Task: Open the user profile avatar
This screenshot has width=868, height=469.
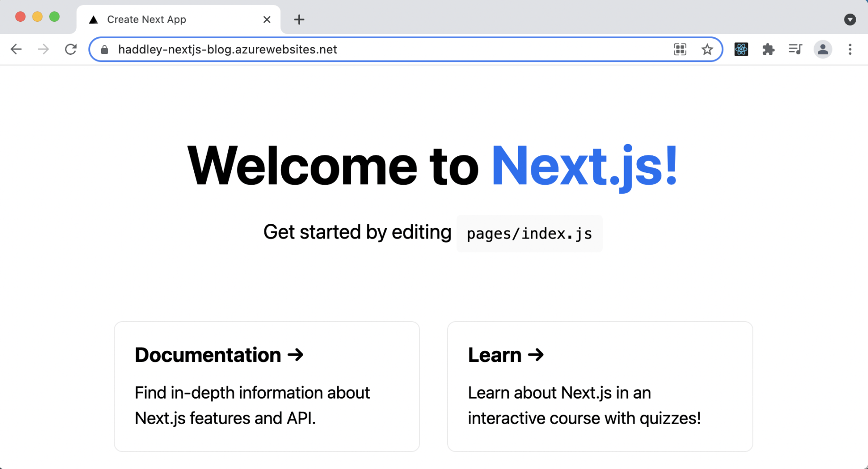Action: coord(823,49)
